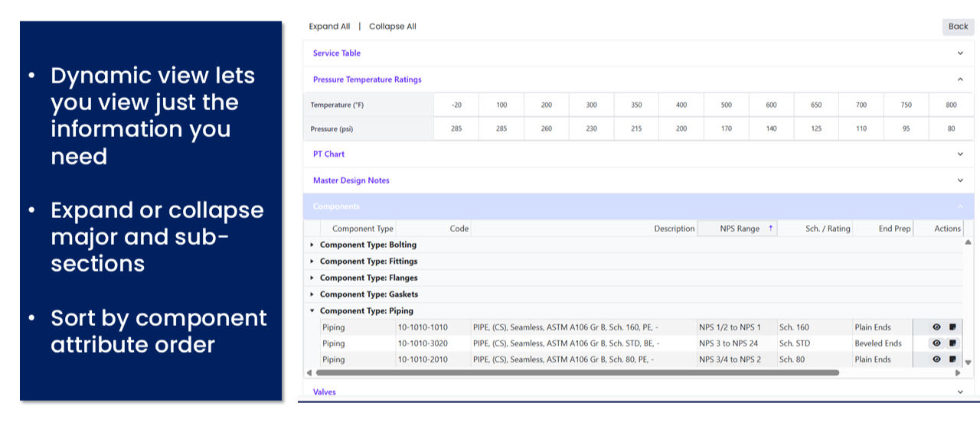
Task: Expand the Valves section chevron
Action: (x=960, y=392)
